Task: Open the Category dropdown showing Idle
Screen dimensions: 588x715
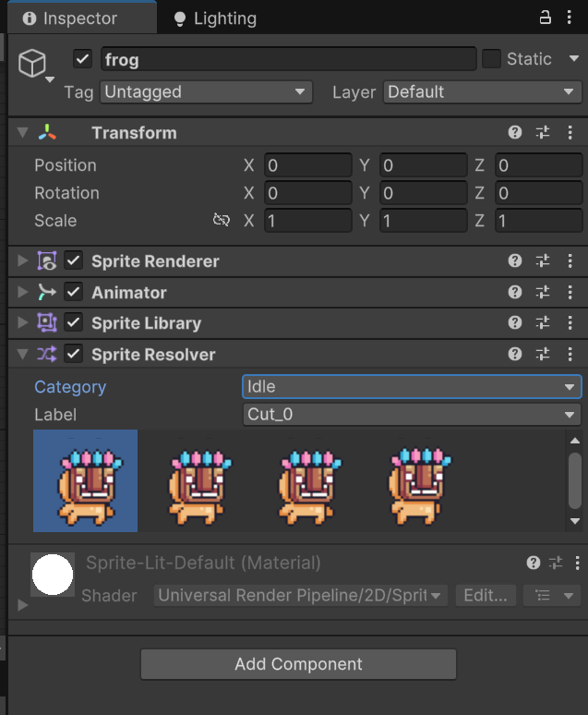Action: (x=412, y=387)
